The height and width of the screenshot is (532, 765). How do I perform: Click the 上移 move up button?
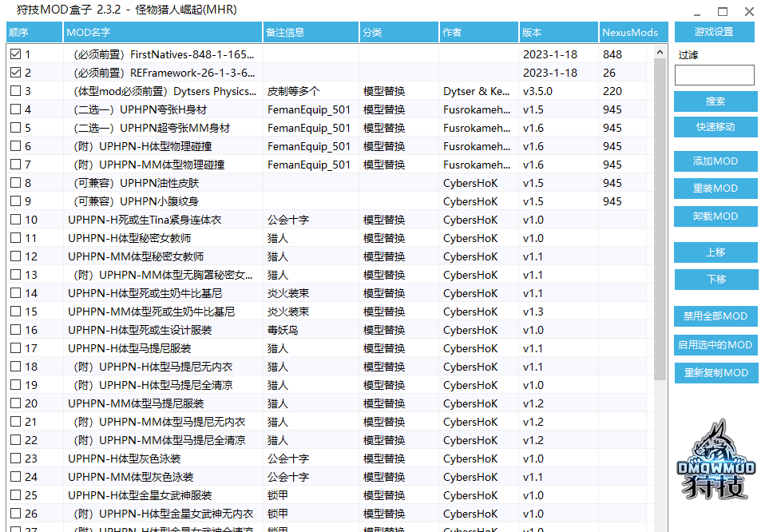coord(715,252)
